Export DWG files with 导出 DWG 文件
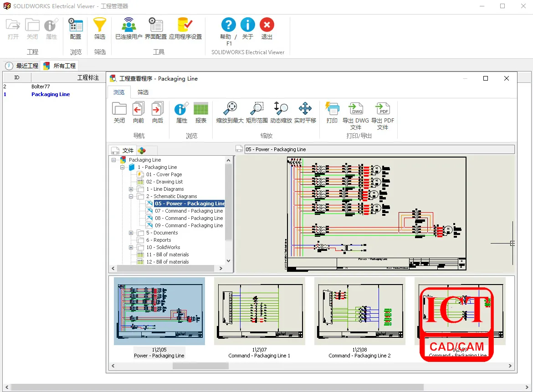Viewport: 533px width, 392px height. (355, 116)
